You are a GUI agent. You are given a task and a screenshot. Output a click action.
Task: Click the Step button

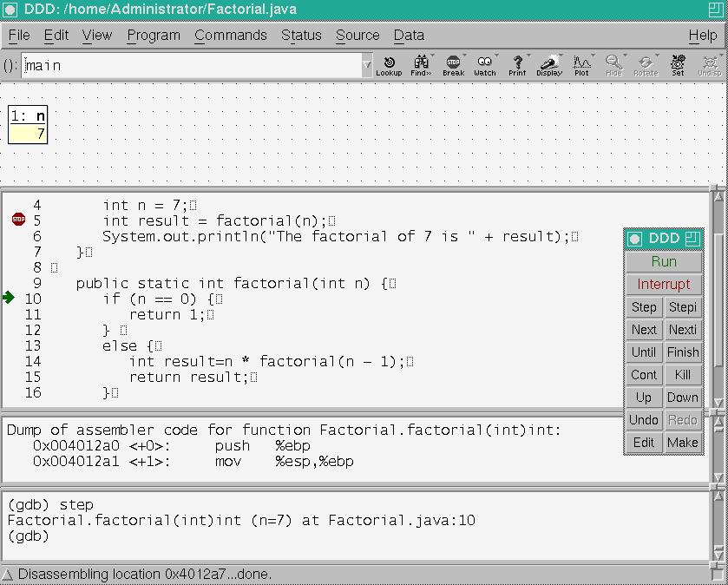coord(644,307)
